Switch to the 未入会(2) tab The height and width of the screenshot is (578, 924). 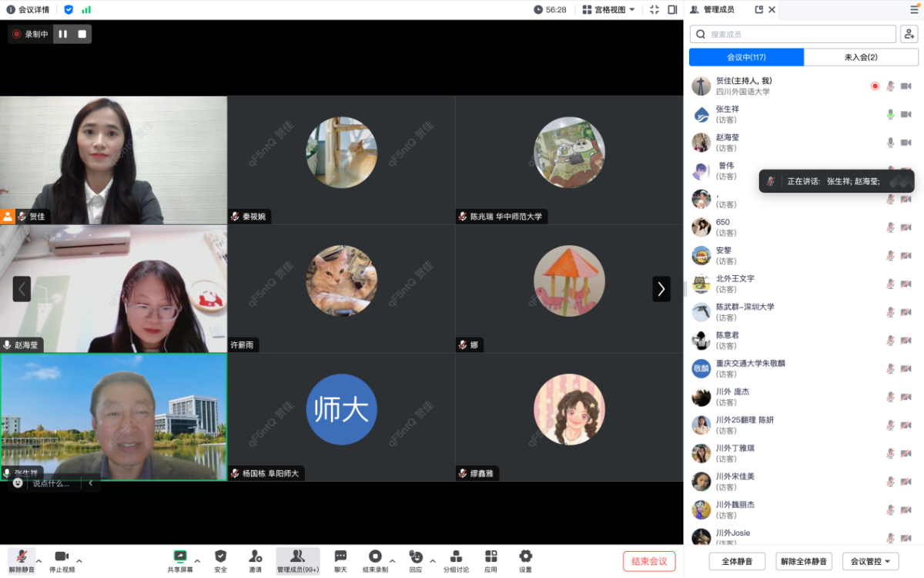tap(861, 57)
